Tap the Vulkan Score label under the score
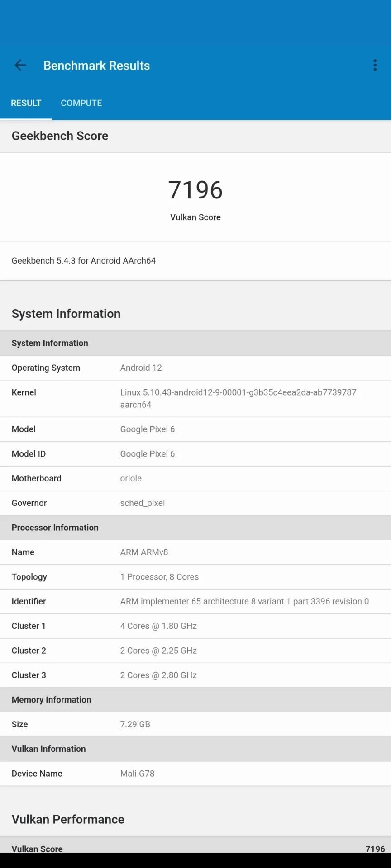 pyautogui.click(x=195, y=217)
